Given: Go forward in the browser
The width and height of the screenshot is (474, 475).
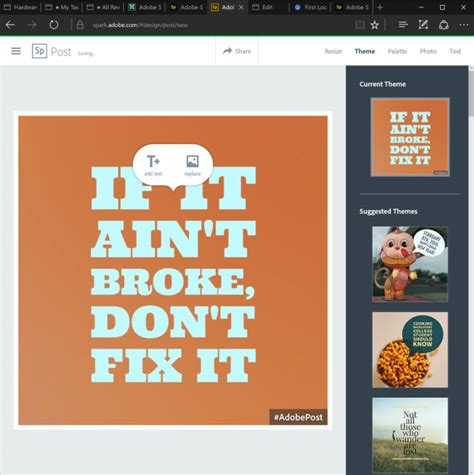Looking at the screenshot, I should coord(32,25).
